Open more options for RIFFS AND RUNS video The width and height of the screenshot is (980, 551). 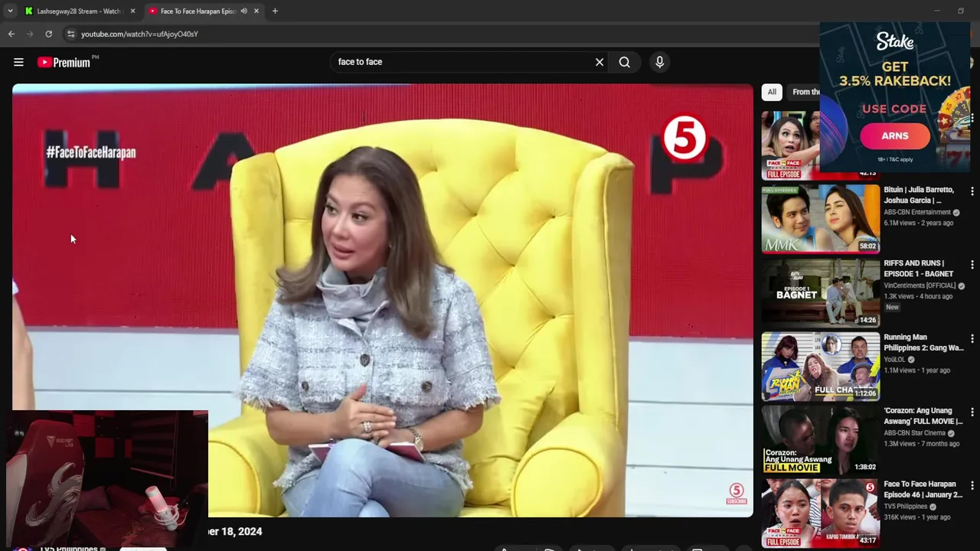972,264
